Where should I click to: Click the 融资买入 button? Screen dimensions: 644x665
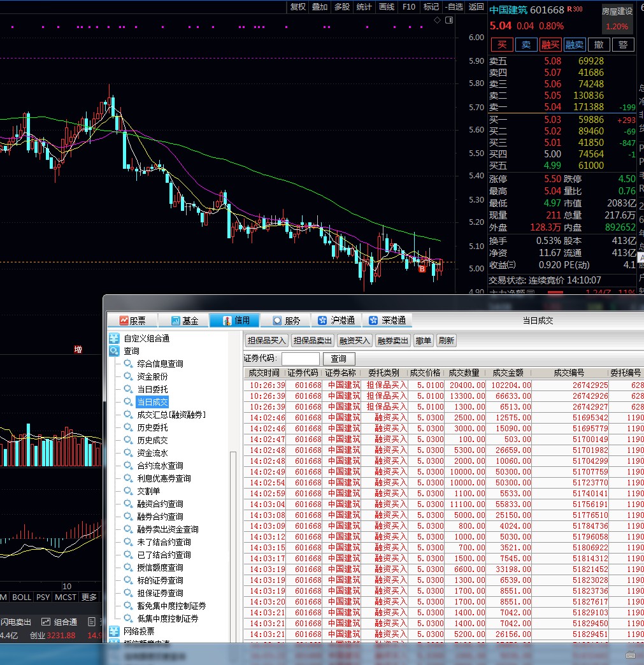click(354, 341)
